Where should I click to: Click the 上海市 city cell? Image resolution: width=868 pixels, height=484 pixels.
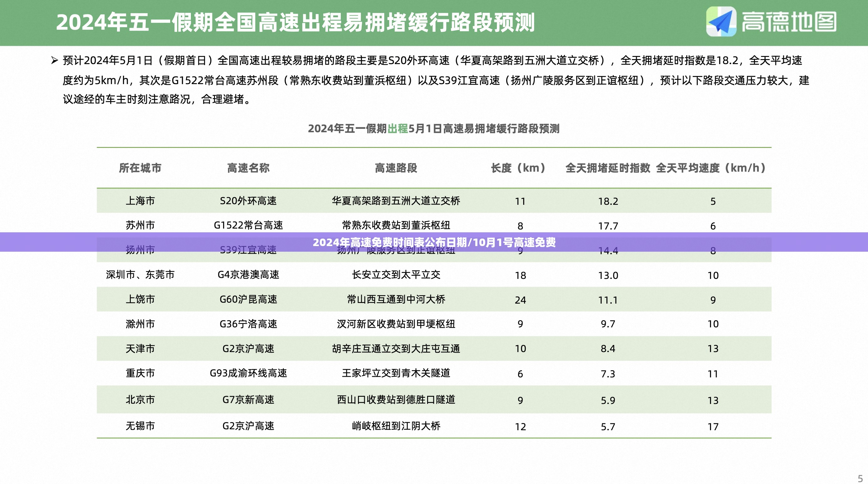click(140, 201)
